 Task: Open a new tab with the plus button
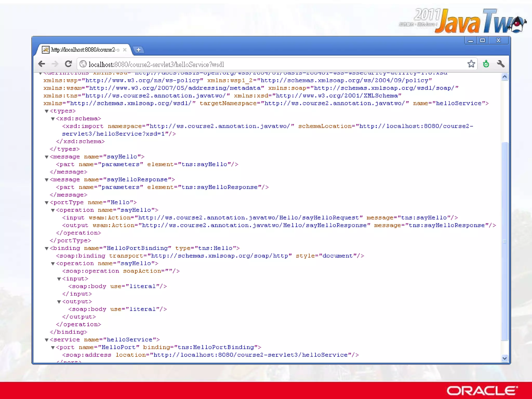pyautogui.click(x=138, y=50)
